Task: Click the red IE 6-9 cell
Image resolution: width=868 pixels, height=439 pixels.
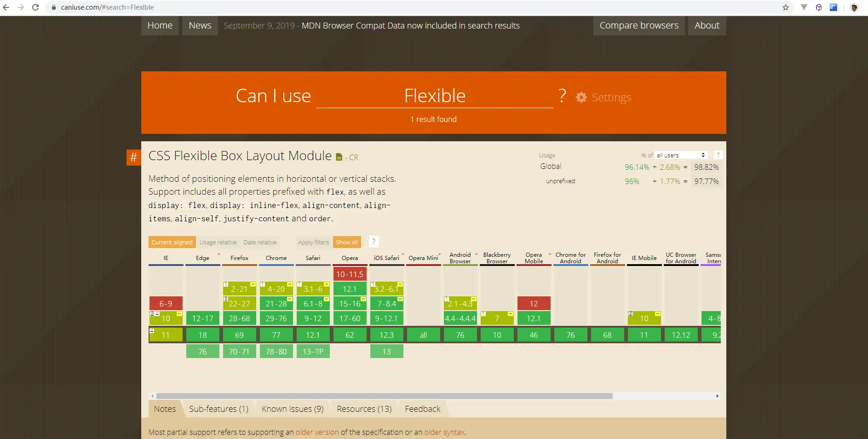Action: coord(166,304)
